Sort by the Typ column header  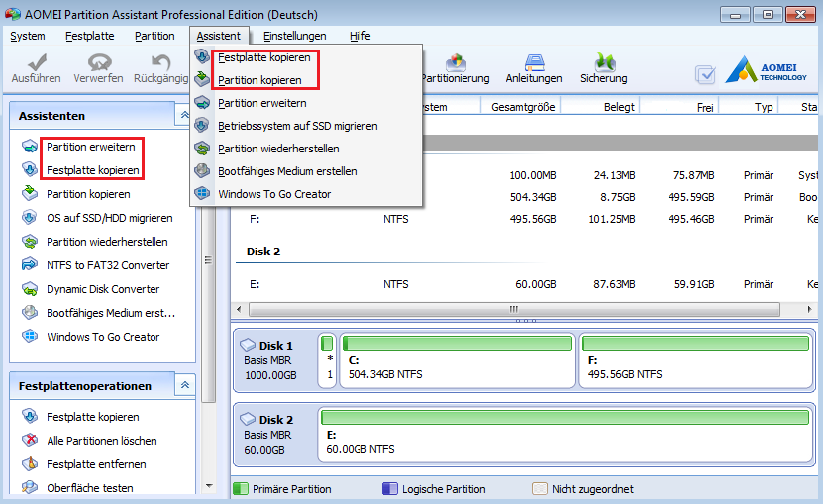pos(749,107)
